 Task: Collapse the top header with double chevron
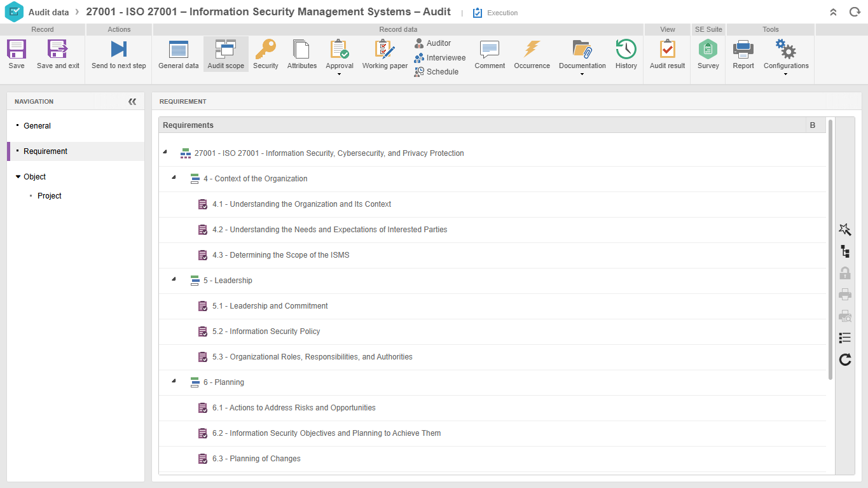[x=834, y=12]
